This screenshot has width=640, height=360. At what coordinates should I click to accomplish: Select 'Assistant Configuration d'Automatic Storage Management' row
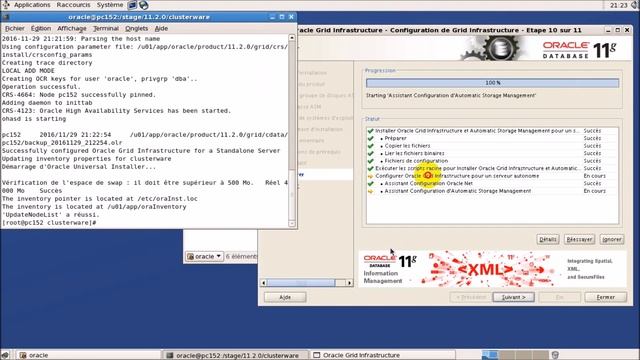(x=492, y=191)
